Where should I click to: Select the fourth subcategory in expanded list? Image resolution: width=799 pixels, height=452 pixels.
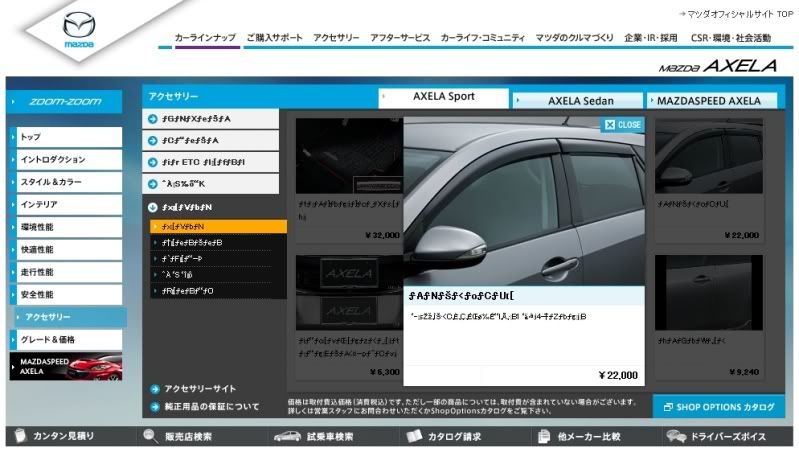click(218, 275)
